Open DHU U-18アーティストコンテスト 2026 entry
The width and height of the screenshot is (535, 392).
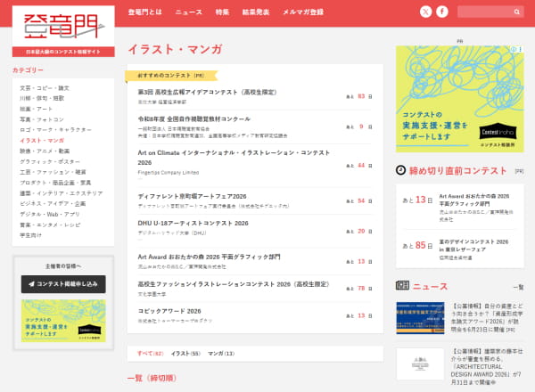click(193, 224)
